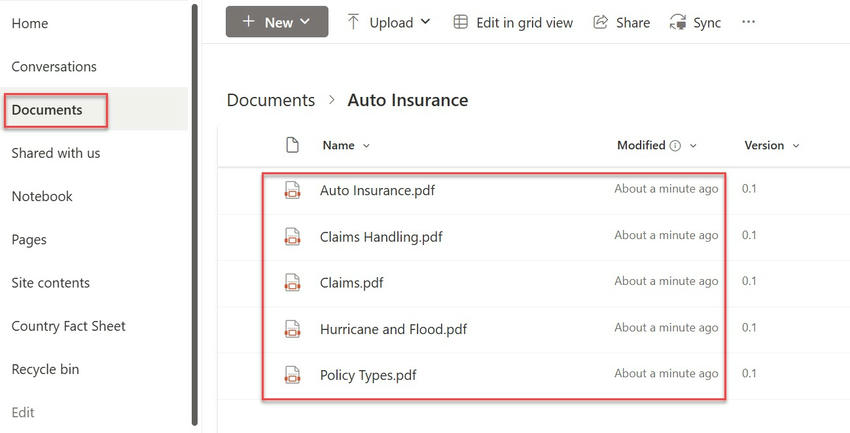
Task: Click Edit at bottom of navigation
Action: (23, 413)
